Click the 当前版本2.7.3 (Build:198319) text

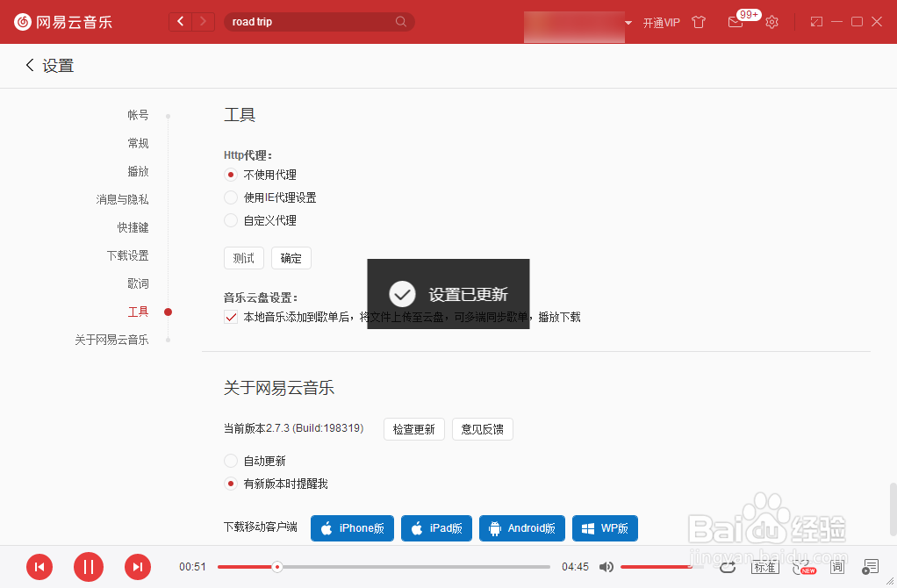[x=293, y=428]
